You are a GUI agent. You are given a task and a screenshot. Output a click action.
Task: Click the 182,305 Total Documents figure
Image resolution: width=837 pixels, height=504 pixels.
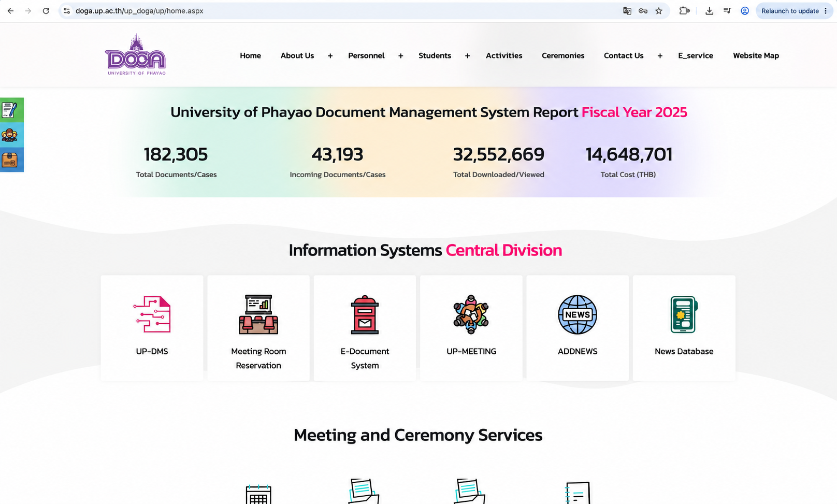[176, 154]
